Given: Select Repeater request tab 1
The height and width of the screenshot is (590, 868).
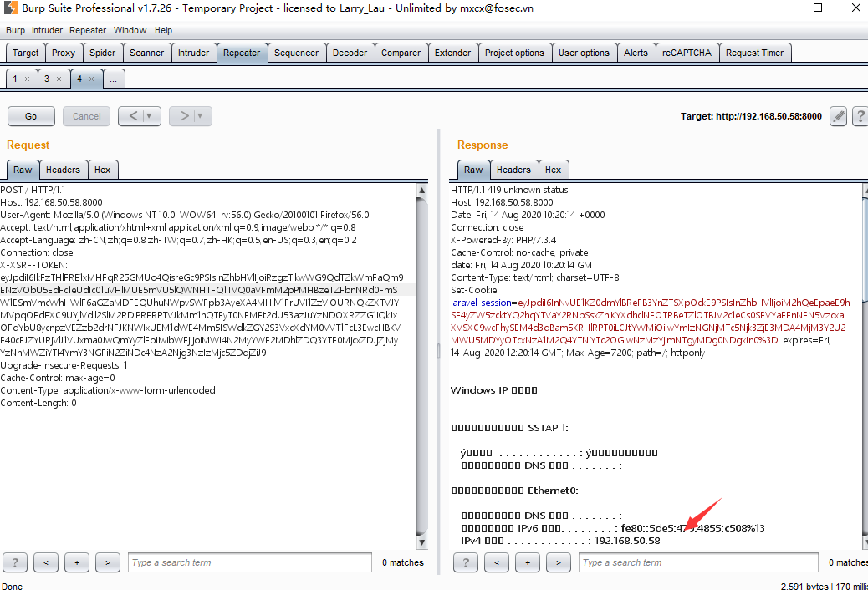Looking at the screenshot, I should point(16,79).
